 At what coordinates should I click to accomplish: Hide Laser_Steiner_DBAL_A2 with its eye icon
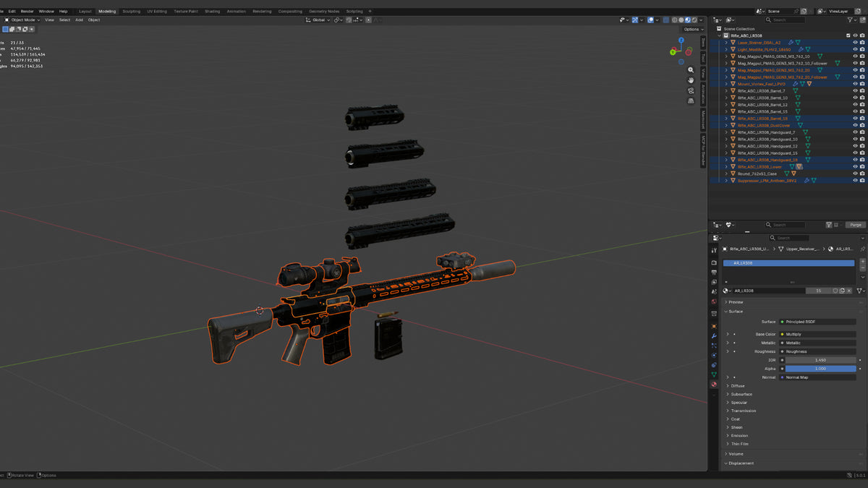tap(855, 43)
